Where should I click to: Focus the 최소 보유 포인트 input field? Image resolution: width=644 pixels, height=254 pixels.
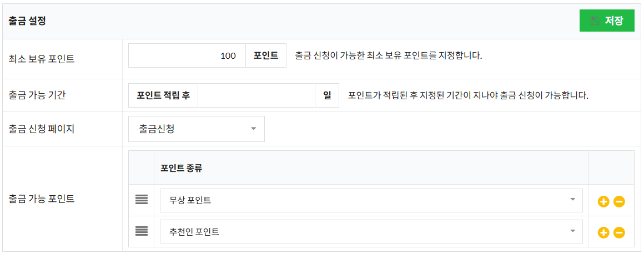[x=187, y=55]
